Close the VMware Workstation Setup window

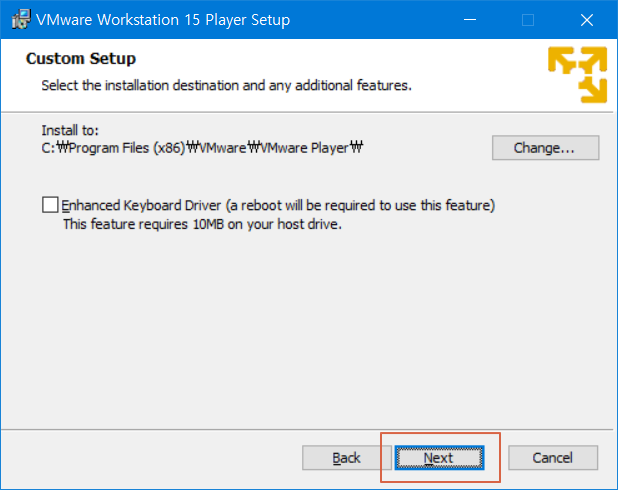pyautogui.click(x=587, y=20)
